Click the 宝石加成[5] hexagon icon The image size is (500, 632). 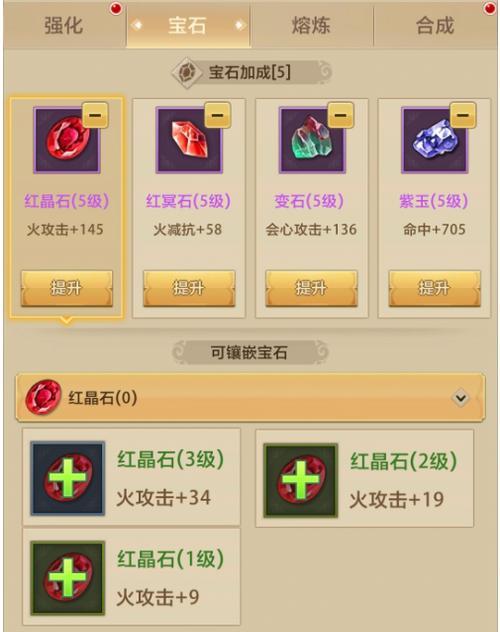click(187, 73)
